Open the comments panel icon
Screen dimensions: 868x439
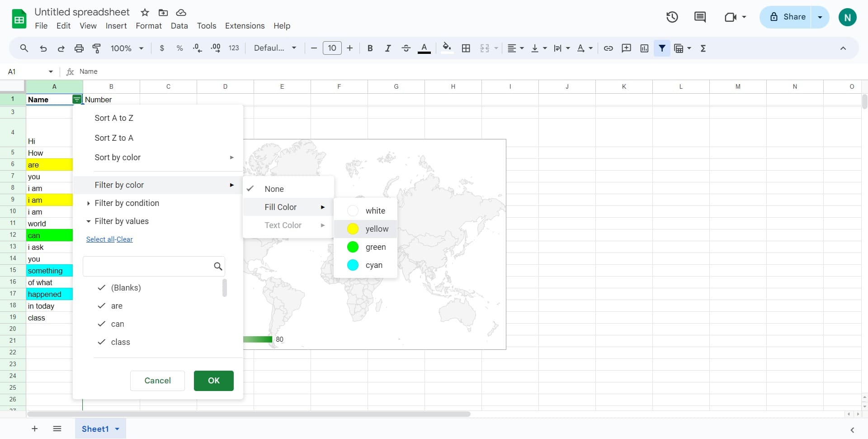point(700,17)
